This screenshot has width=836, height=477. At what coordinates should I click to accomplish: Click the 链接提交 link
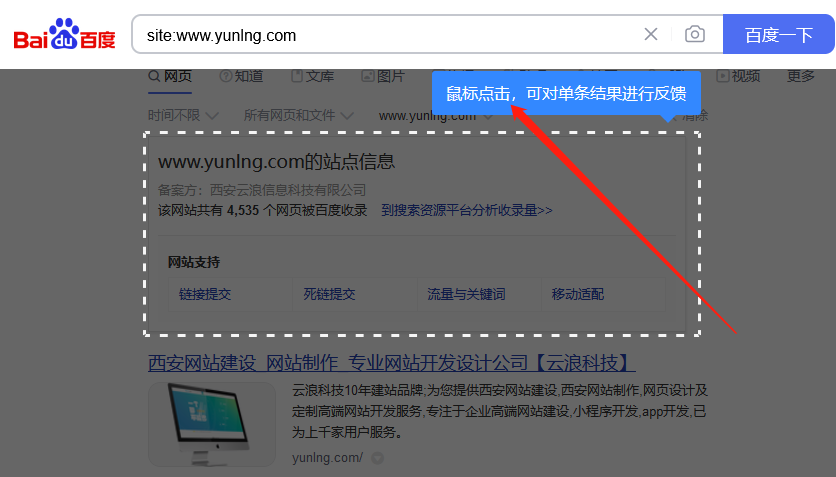pyautogui.click(x=205, y=294)
